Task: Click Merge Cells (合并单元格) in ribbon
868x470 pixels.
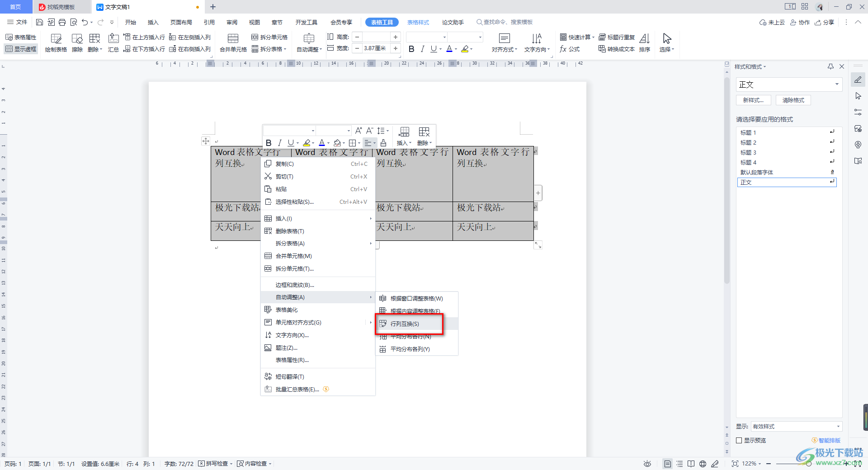Action: point(233,43)
